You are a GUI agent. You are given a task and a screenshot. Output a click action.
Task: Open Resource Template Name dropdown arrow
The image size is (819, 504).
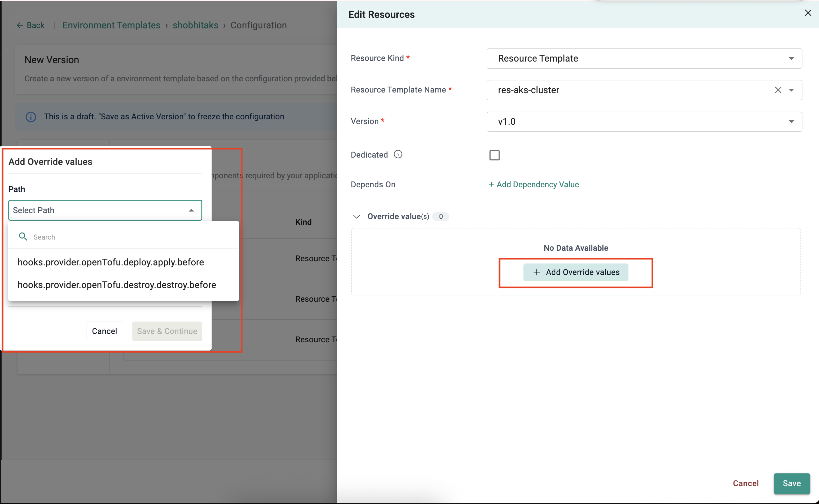pyautogui.click(x=791, y=90)
